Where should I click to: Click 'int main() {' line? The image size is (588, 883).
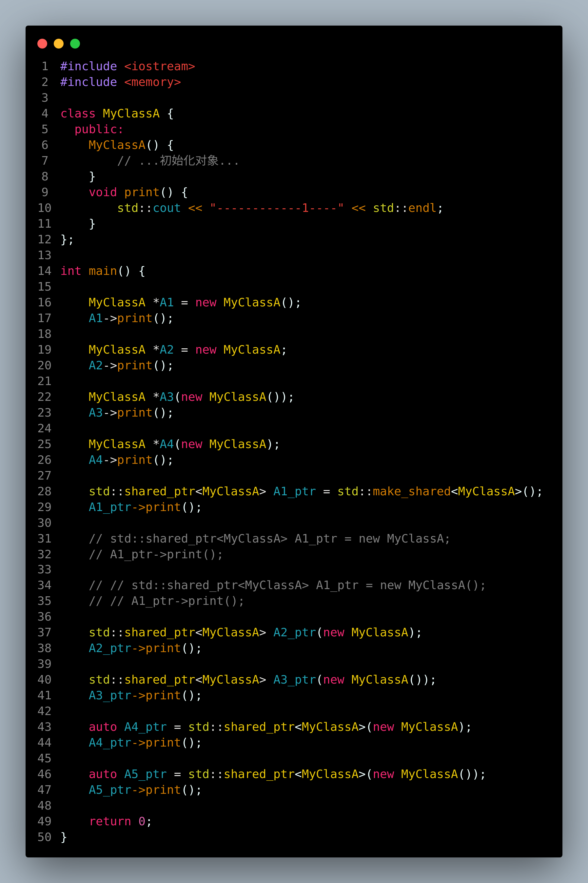coord(103,271)
